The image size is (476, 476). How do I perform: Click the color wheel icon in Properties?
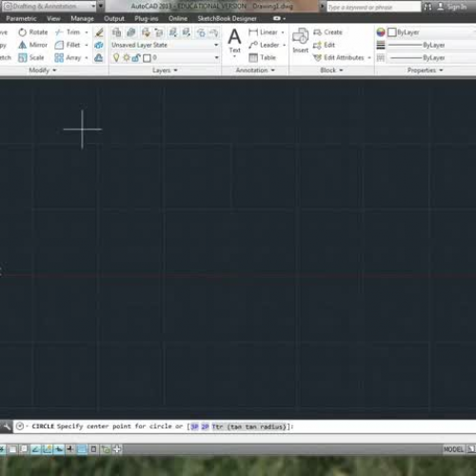[381, 32]
